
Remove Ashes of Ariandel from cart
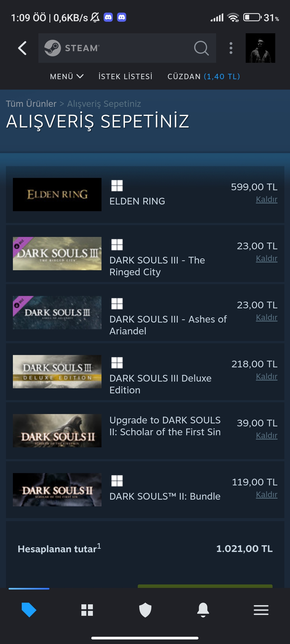(266, 317)
